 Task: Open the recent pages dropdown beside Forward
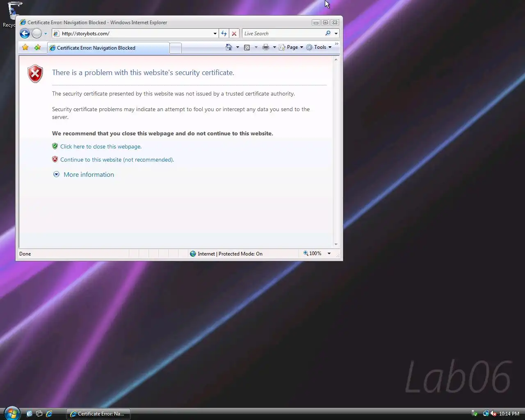click(46, 34)
